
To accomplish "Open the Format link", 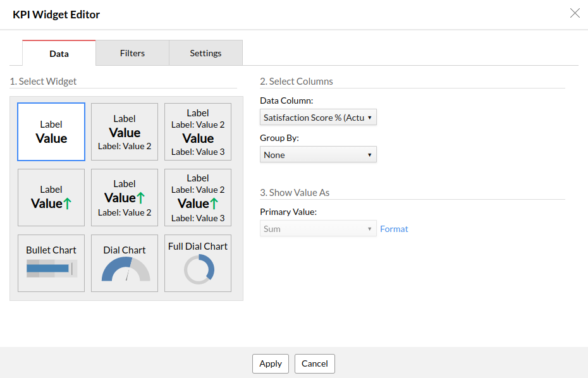I will [x=394, y=229].
